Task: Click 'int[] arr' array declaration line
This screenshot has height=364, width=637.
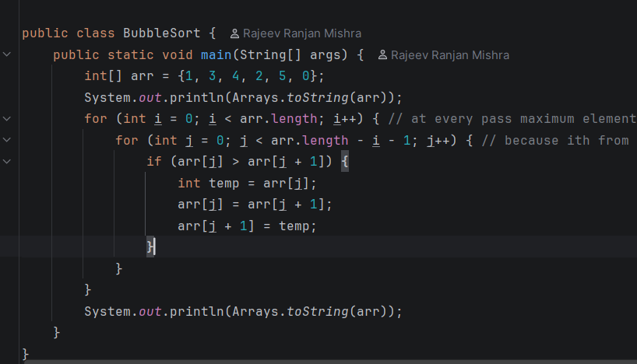Action: [204, 76]
